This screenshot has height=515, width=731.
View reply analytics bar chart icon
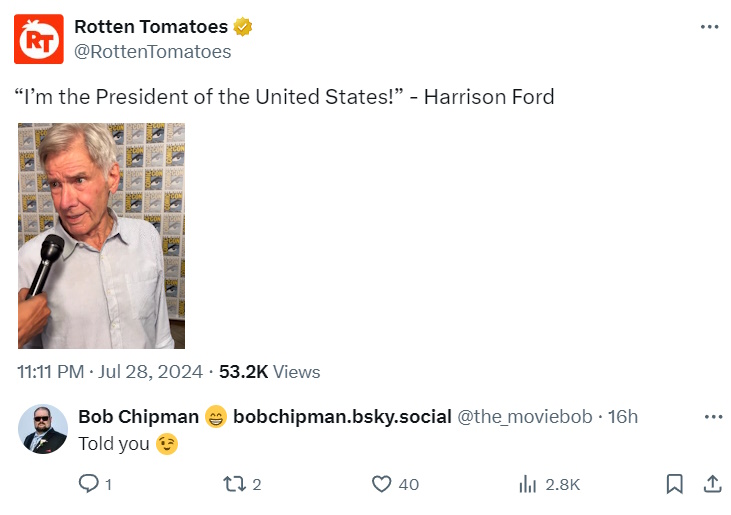coord(528,484)
